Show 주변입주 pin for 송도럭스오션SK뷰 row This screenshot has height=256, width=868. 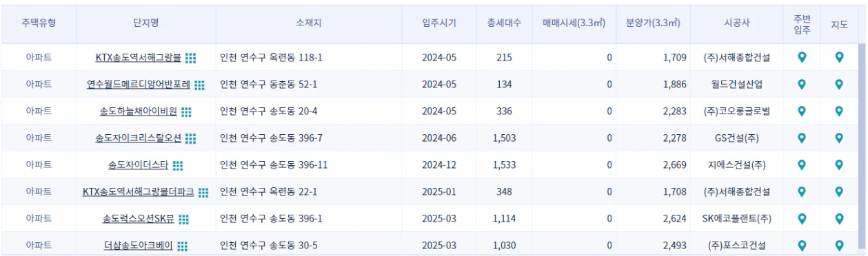click(802, 219)
